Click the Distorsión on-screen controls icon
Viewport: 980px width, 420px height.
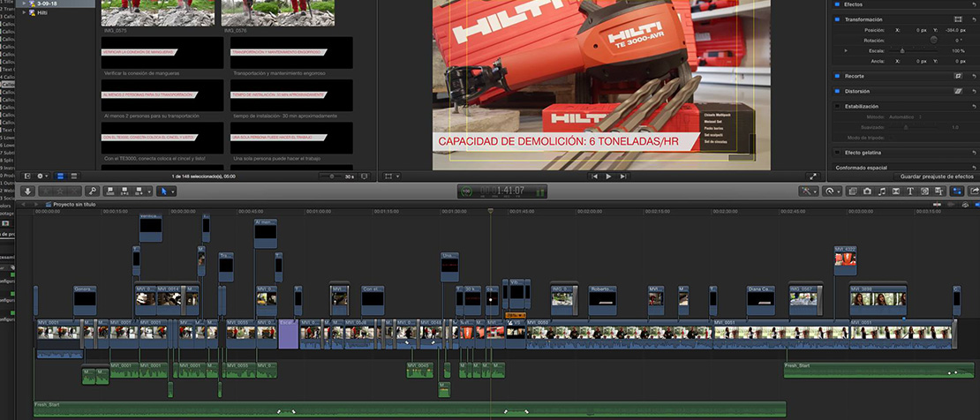tap(958, 91)
